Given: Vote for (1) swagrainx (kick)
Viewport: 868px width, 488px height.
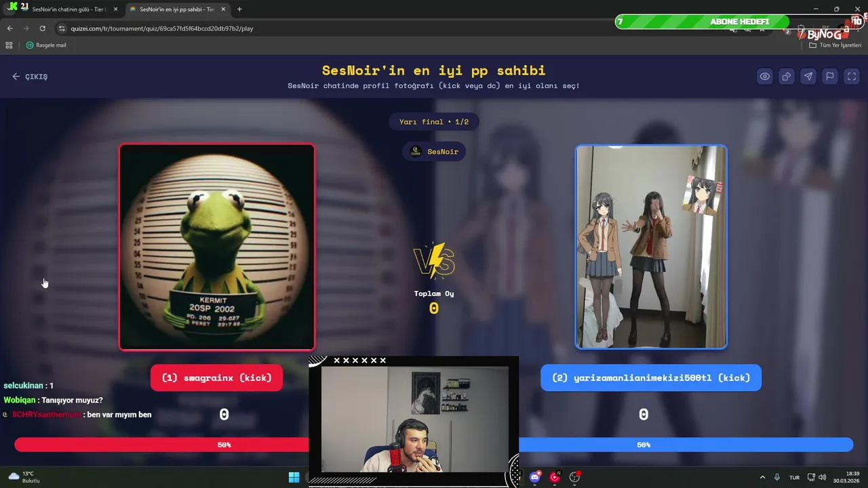Looking at the screenshot, I should pyautogui.click(x=216, y=378).
